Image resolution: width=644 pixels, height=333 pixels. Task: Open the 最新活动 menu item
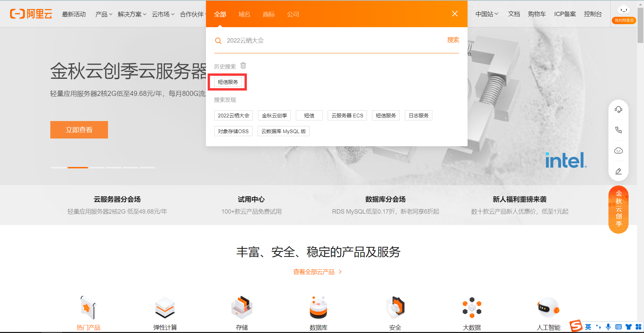(74, 14)
